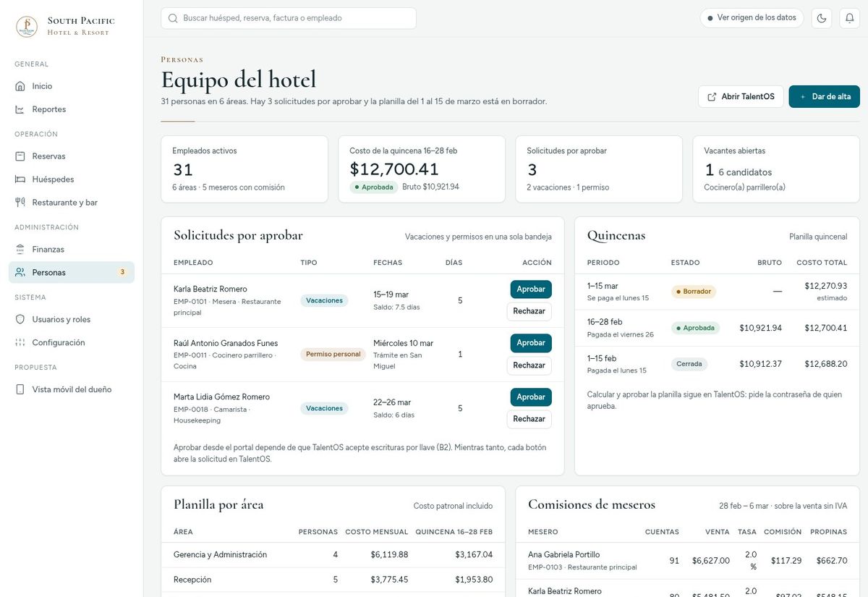
Task: Click the Comisiones de meseros heading
Action: (x=592, y=505)
